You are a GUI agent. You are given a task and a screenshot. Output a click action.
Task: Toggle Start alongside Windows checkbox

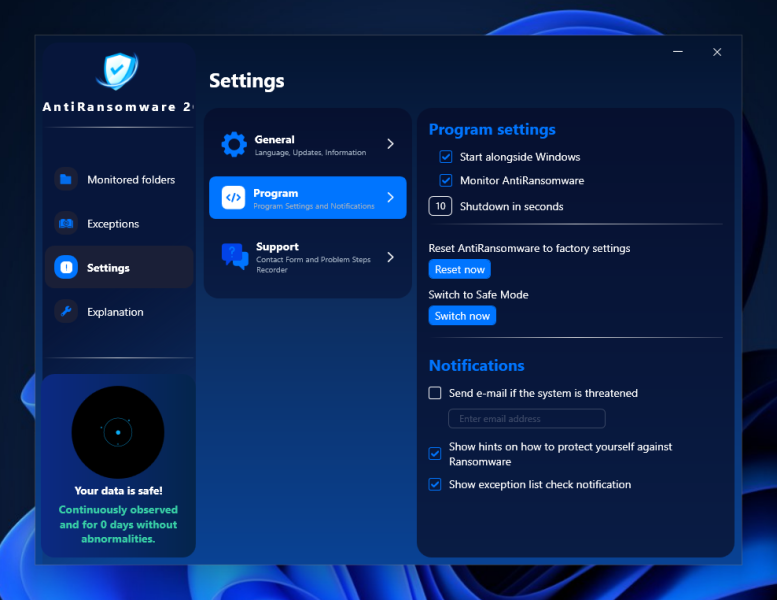pyautogui.click(x=445, y=157)
